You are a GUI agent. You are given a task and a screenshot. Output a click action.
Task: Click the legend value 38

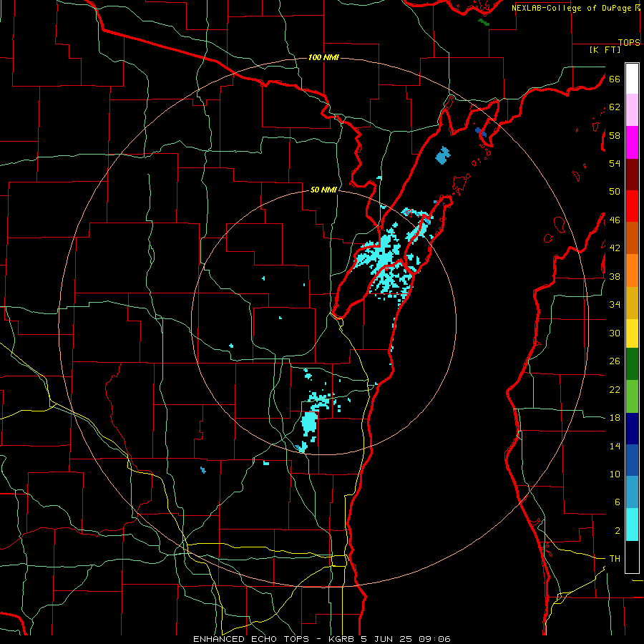pyautogui.click(x=615, y=277)
